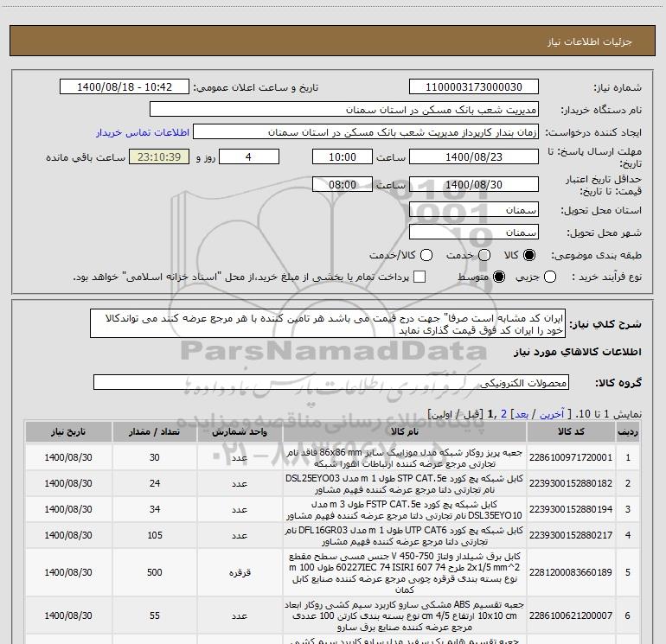
Task: Click the نام کالا column header
Action: (x=405, y=431)
